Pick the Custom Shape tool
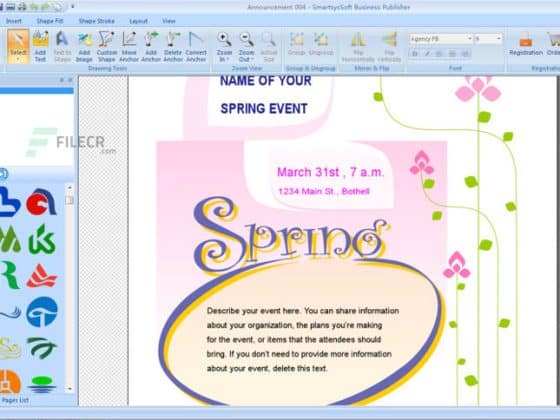The height and width of the screenshot is (420, 560). pyautogui.click(x=106, y=46)
